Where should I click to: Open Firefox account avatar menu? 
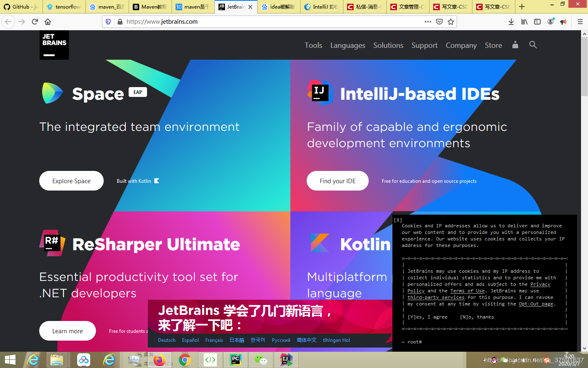550,22
